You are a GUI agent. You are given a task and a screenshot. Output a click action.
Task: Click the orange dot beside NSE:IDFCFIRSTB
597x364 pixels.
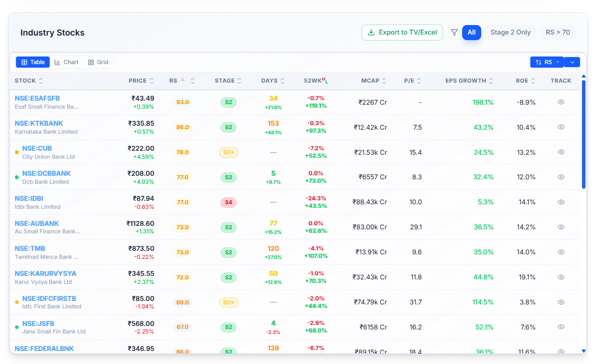coord(17,302)
